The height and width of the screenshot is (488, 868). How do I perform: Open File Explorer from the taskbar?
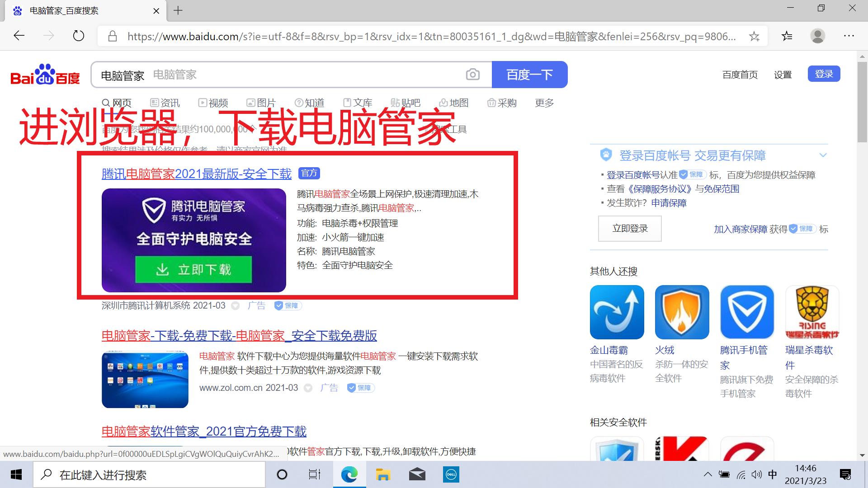click(x=383, y=474)
